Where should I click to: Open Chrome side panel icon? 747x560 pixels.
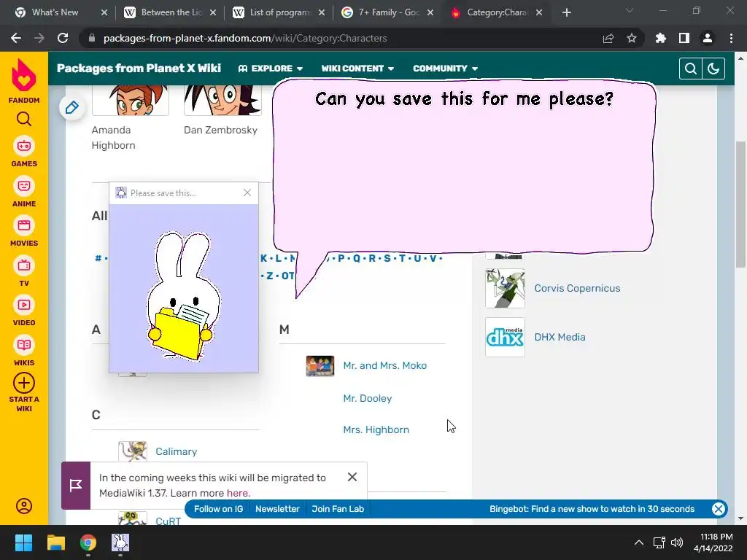(x=684, y=38)
